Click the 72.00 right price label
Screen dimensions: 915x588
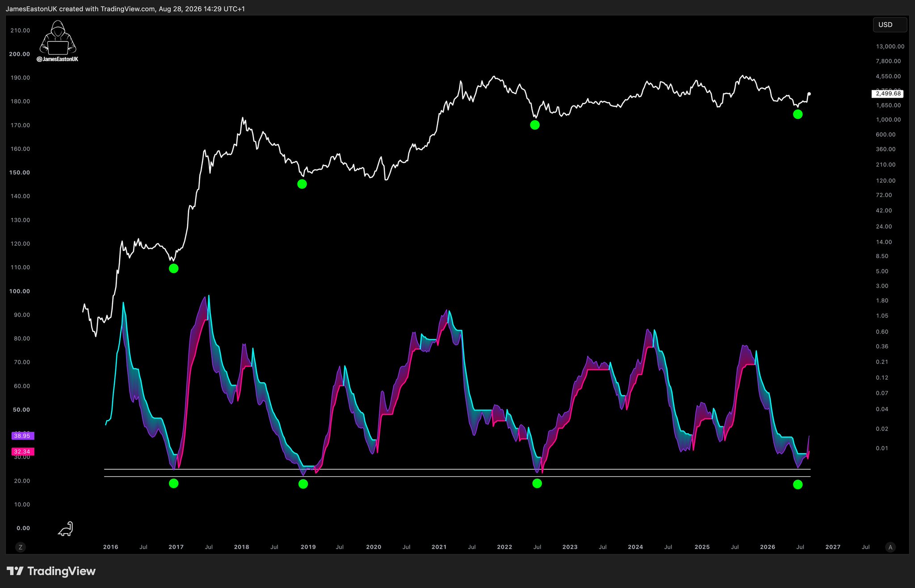point(884,195)
